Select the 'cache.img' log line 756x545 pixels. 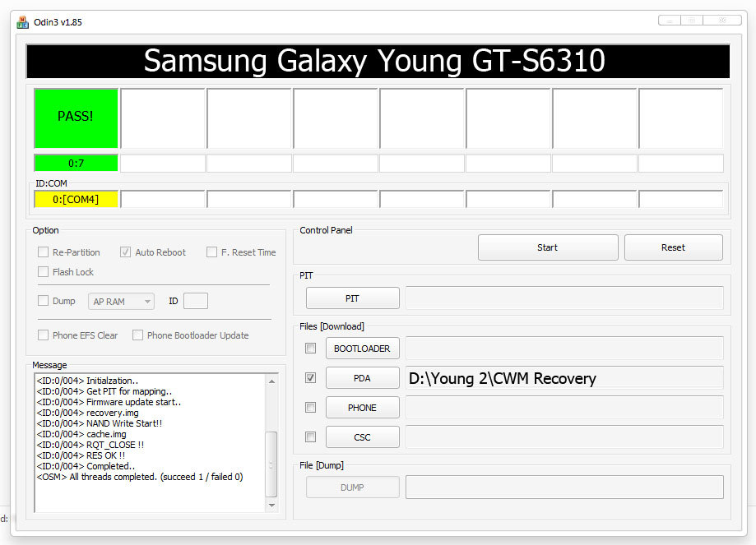pyautogui.click(x=81, y=434)
